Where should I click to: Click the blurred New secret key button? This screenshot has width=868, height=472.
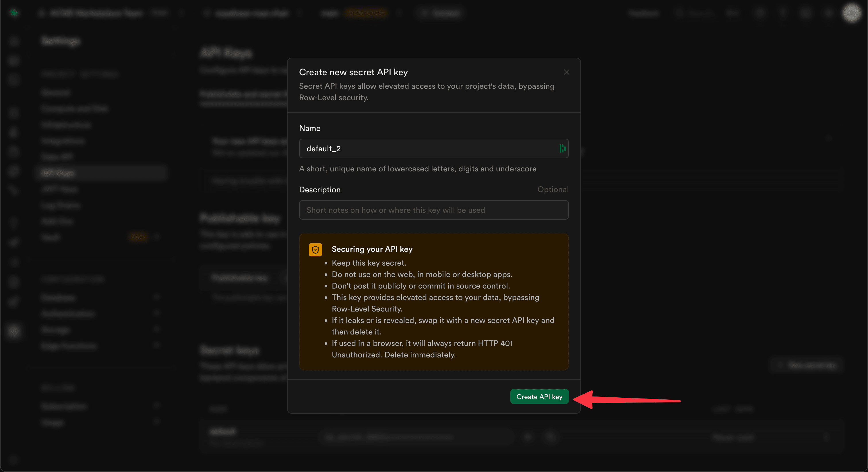click(x=807, y=365)
